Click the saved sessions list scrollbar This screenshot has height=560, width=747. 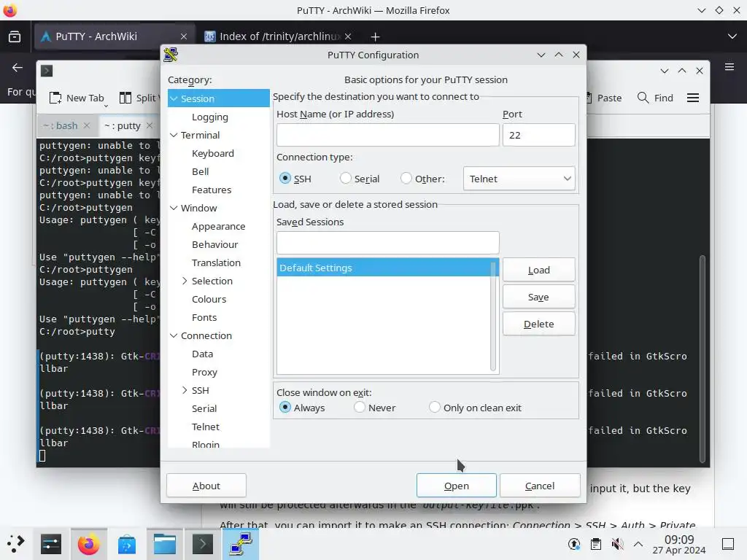coord(493,316)
